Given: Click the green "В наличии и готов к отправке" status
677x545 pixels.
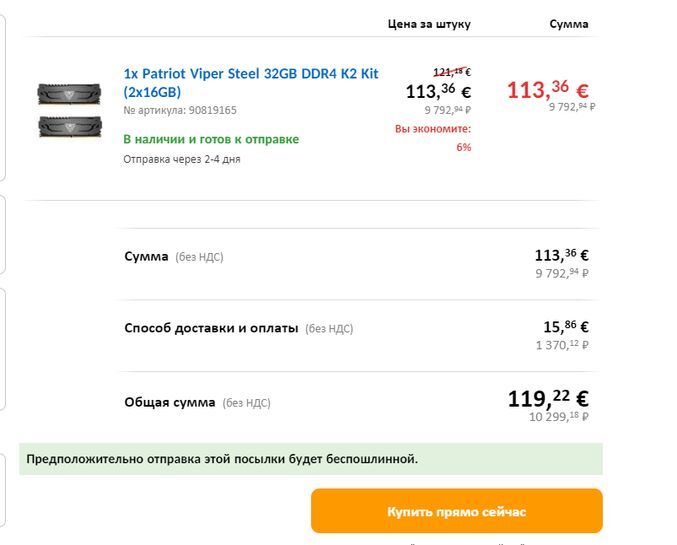Looking at the screenshot, I should (211, 139).
